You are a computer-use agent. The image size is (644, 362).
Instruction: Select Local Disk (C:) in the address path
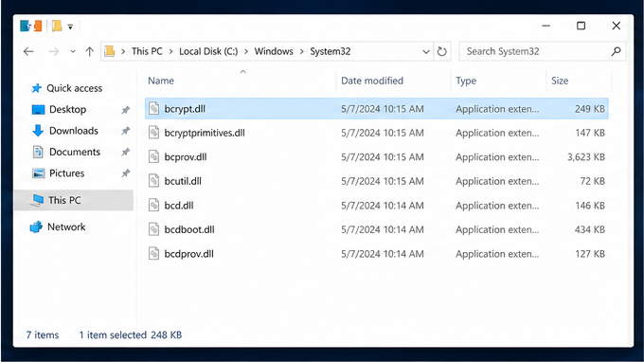tap(208, 51)
